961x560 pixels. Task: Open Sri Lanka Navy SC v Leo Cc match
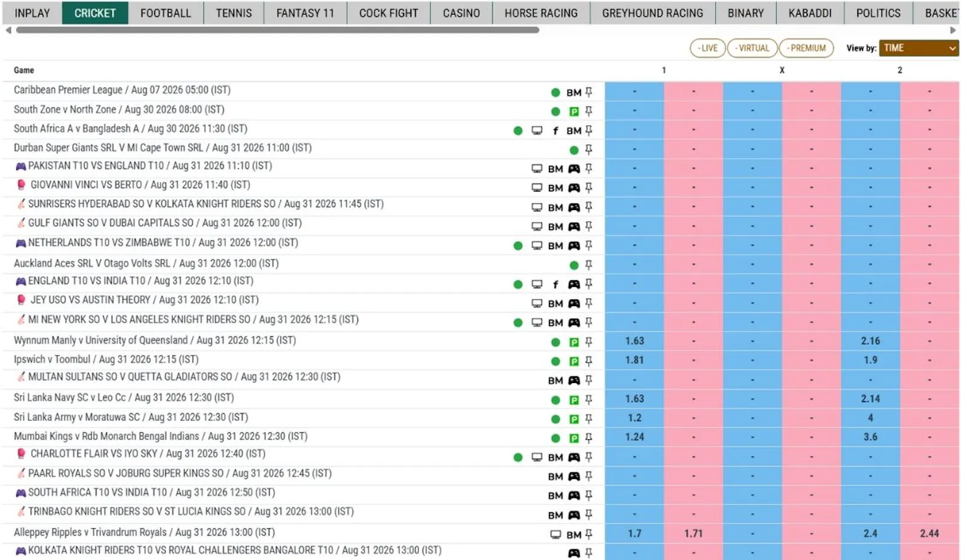(x=124, y=397)
